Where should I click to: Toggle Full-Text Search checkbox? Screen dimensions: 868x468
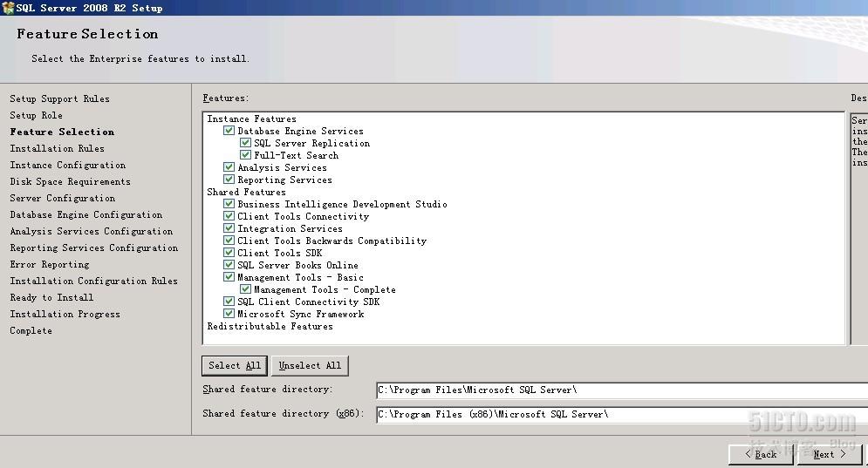pos(245,155)
